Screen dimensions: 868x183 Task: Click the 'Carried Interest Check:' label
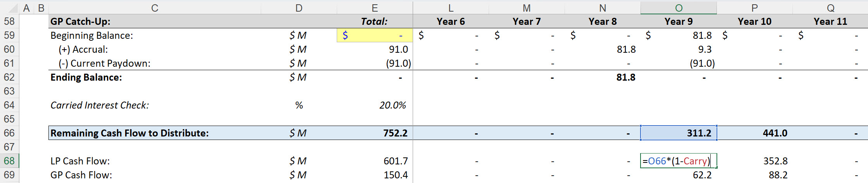pos(100,105)
